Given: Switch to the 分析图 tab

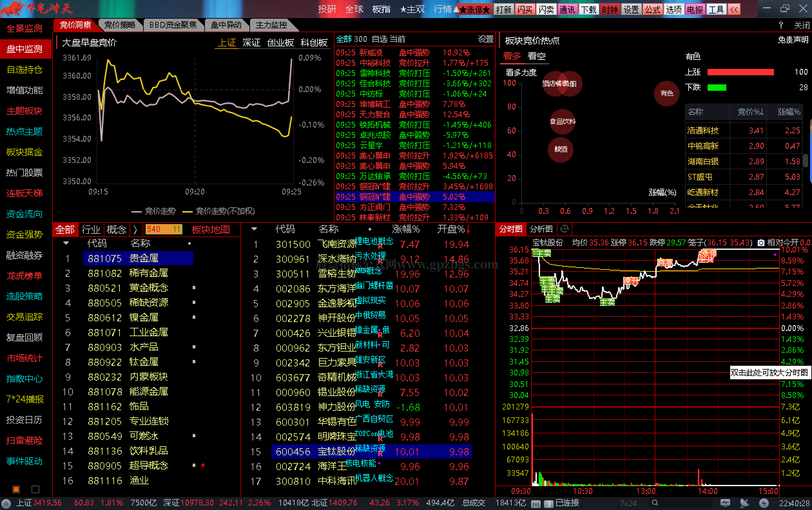Looking at the screenshot, I should pos(541,229).
